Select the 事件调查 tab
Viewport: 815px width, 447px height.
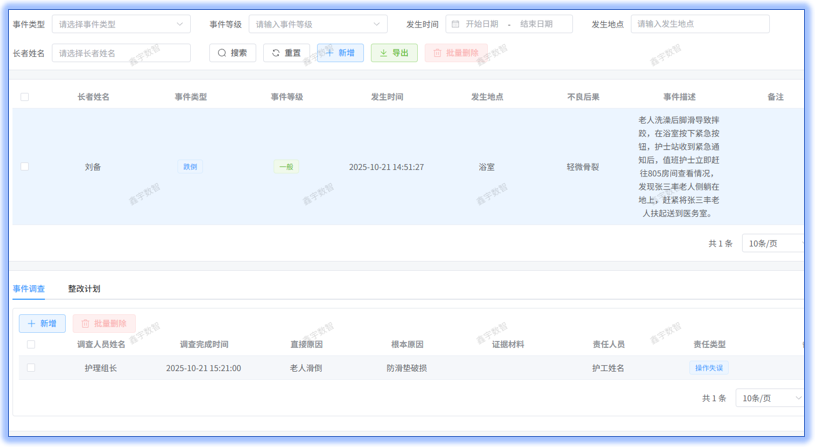pyautogui.click(x=29, y=289)
